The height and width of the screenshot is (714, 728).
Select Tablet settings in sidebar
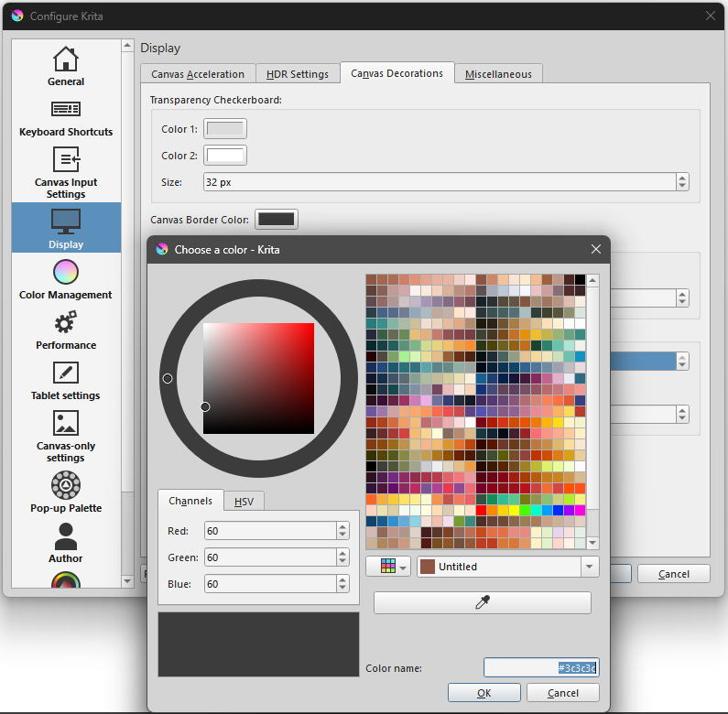pyautogui.click(x=66, y=381)
